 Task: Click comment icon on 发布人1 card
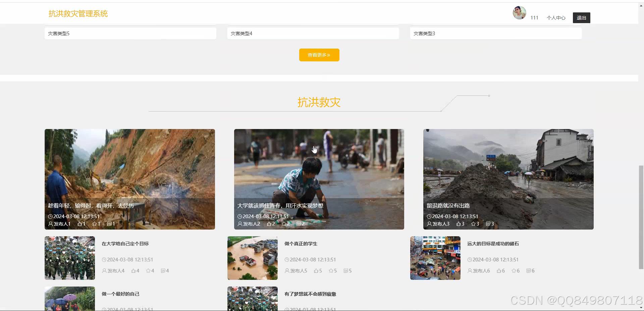click(109, 224)
